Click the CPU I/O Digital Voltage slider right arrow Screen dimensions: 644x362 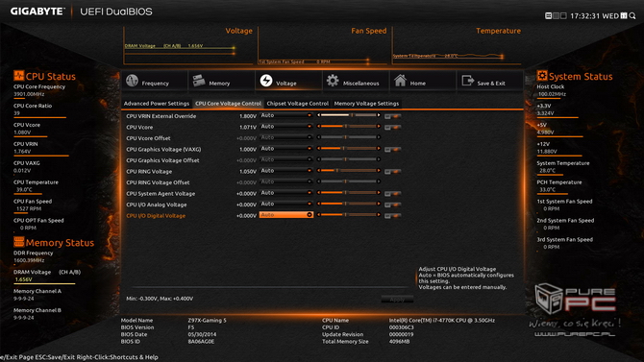pyautogui.click(x=379, y=215)
